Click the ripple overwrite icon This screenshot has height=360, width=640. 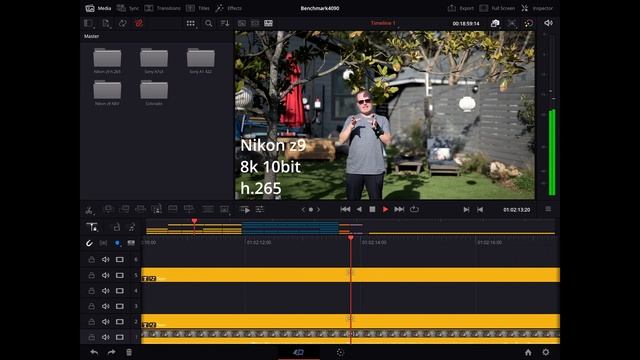[x=140, y=209]
